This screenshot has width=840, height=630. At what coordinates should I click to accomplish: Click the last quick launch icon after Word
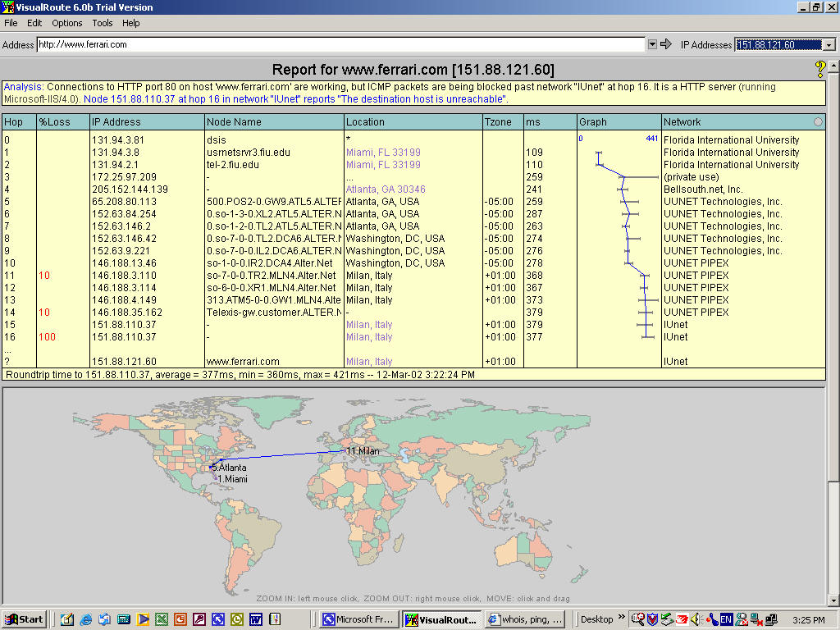tap(275, 619)
